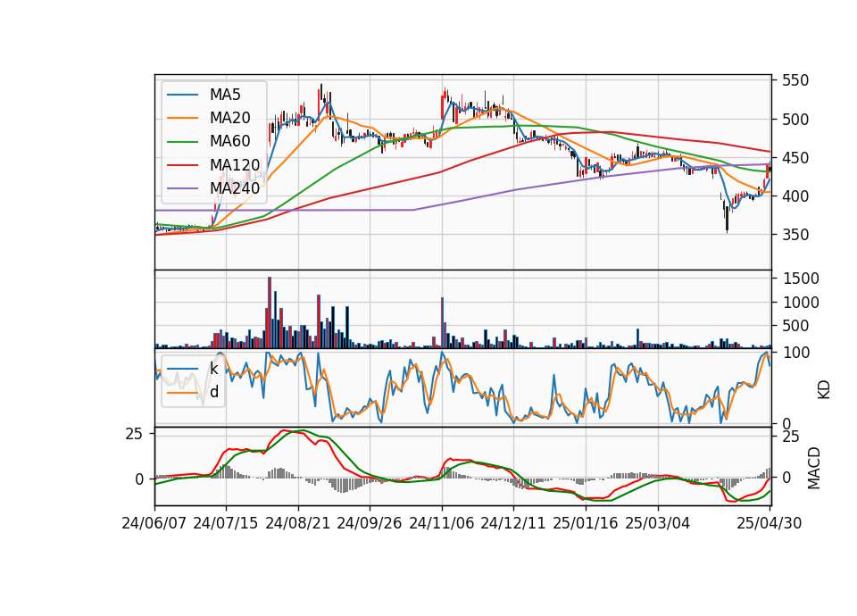
Task: Click the 550 price axis label
Action: click(x=795, y=81)
